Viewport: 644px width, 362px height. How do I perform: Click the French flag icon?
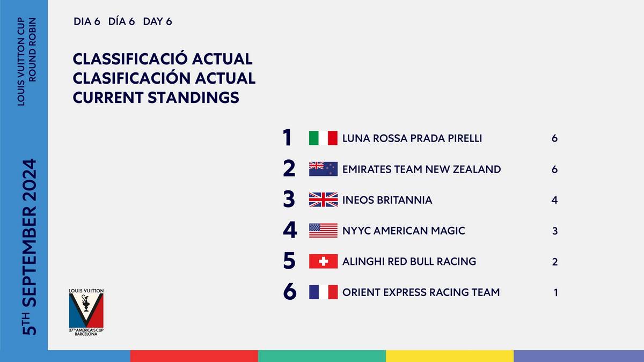point(323,292)
